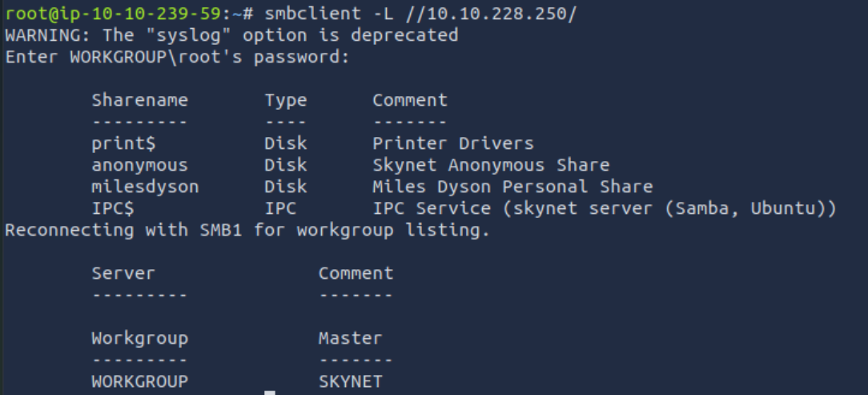Screen dimensions: 868x395
Task: Click the Sharename column header
Action: pyautogui.click(x=139, y=100)
